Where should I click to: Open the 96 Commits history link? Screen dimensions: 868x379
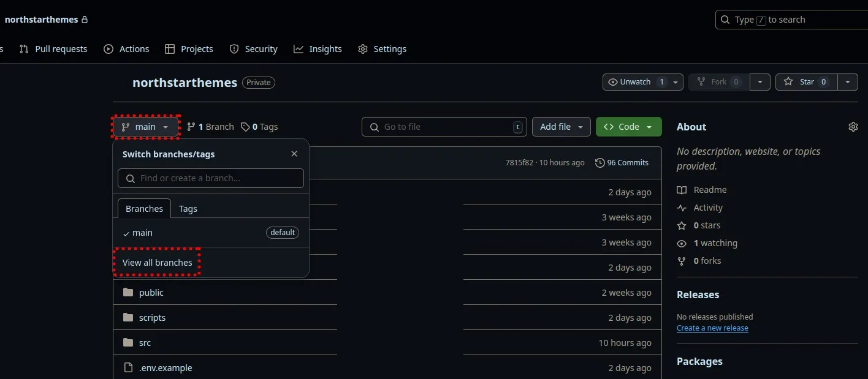point(622,162)
